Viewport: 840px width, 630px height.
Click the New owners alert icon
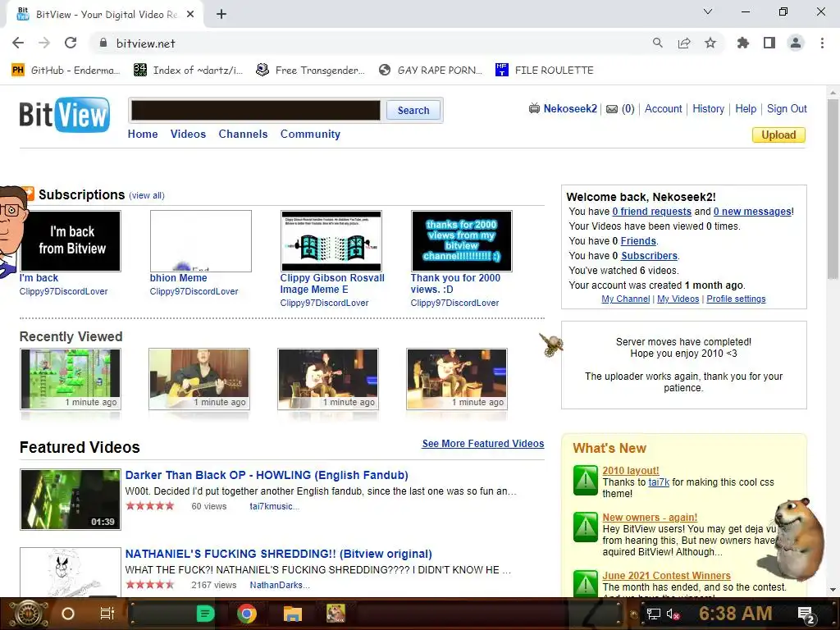(585, 527)
